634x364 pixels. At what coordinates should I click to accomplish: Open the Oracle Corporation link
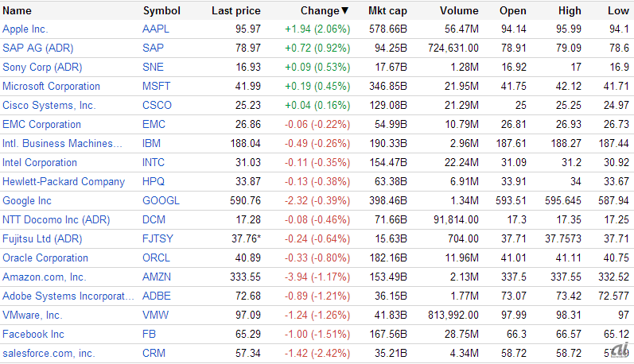(45, 258)
